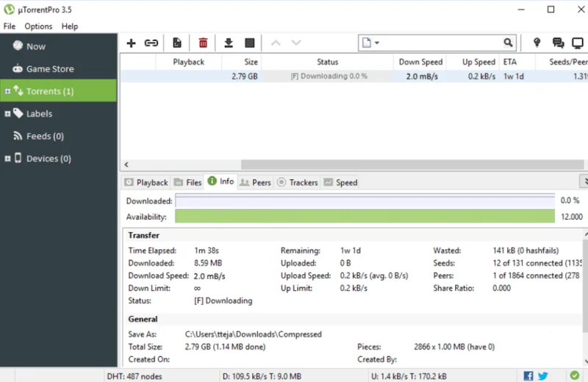Viewport: 588px width, 382px height.
Task: Open the File menu
Action: coord(10,26)
